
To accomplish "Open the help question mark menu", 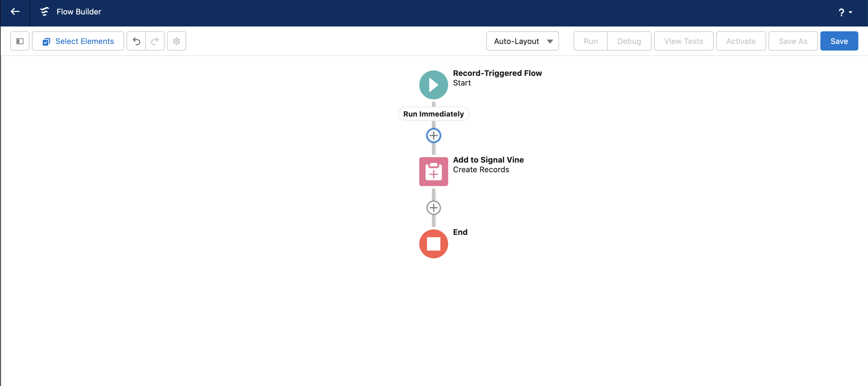I will [x=845, y=12].
